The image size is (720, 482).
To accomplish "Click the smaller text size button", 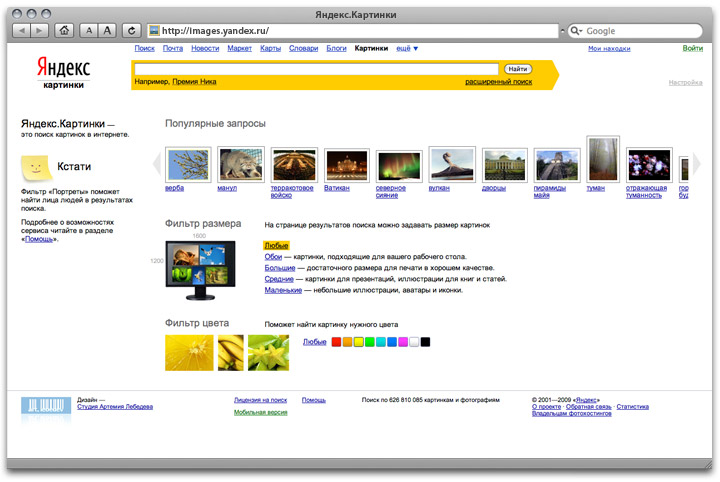I will coord(89,31).
